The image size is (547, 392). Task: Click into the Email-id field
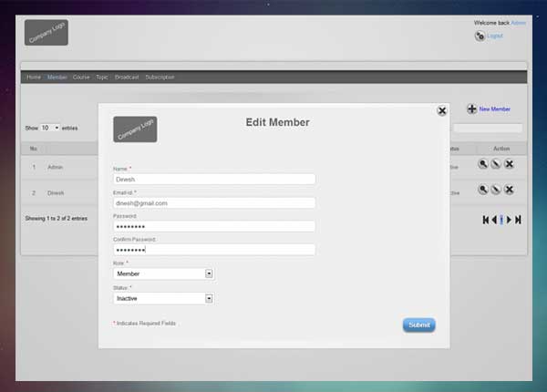pos(214,203)
